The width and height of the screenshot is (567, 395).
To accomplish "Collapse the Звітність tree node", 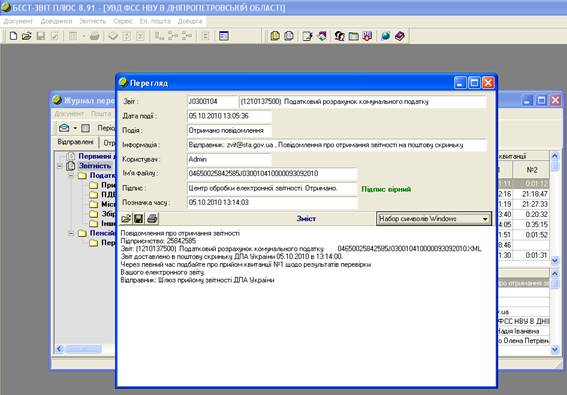I will (60, 166).
